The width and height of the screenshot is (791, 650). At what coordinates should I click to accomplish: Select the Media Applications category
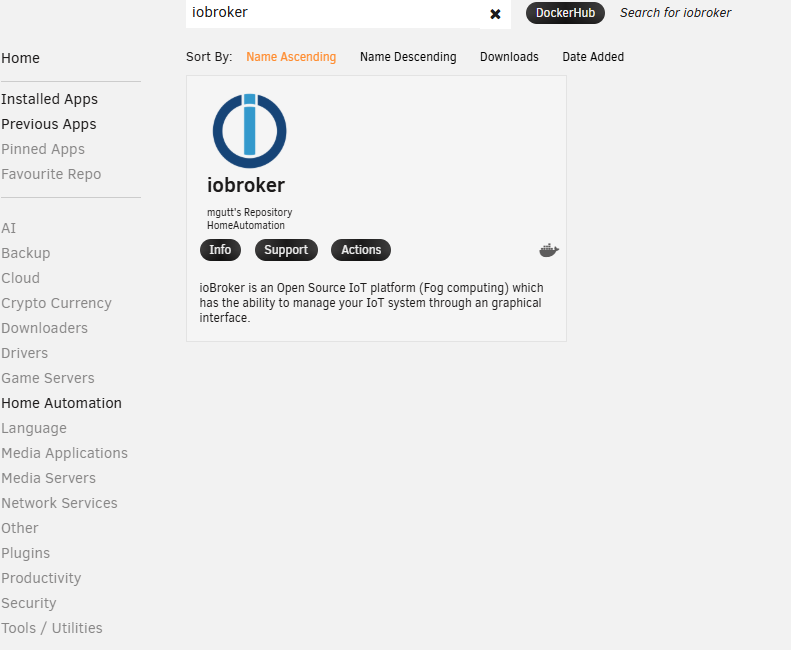click(65, 453)
